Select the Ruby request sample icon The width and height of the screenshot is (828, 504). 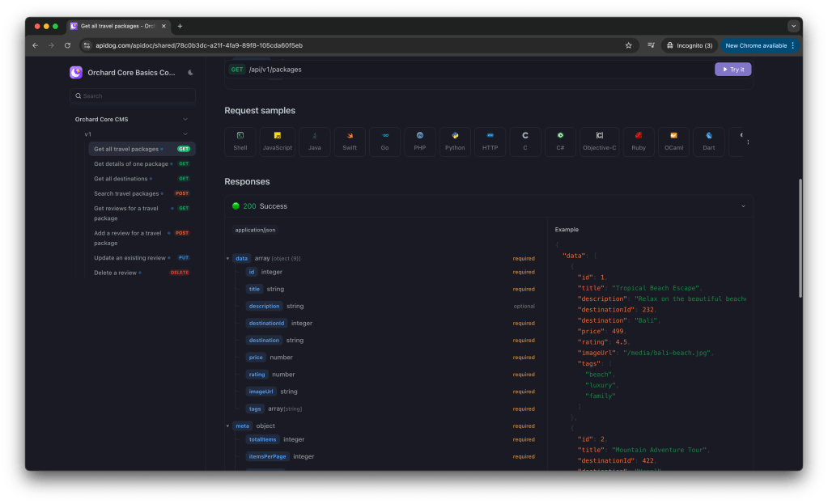tap(639, 141)
